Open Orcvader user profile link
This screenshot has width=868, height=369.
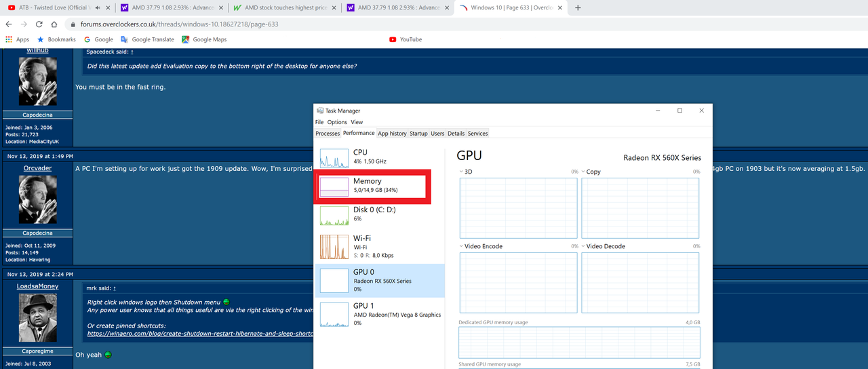(38, 168)
